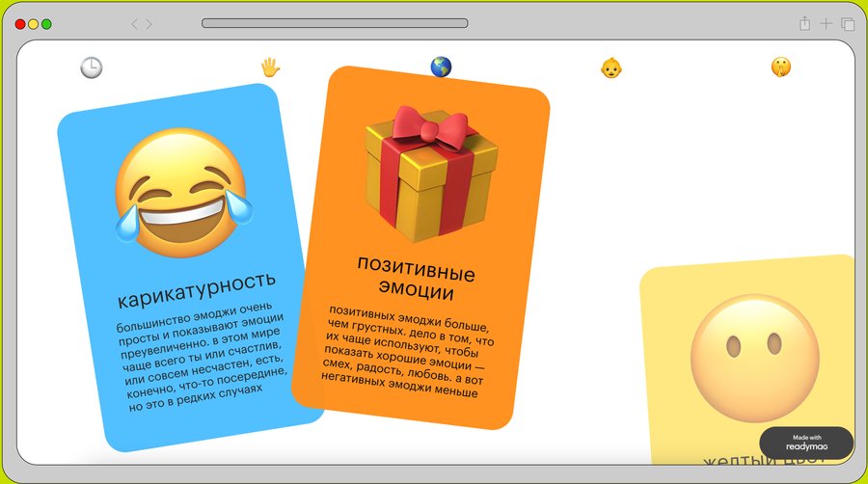Open the Made with readymag badge
This screenshot has height=484, width=868.
pyautogui.click(x=806, y=443)
